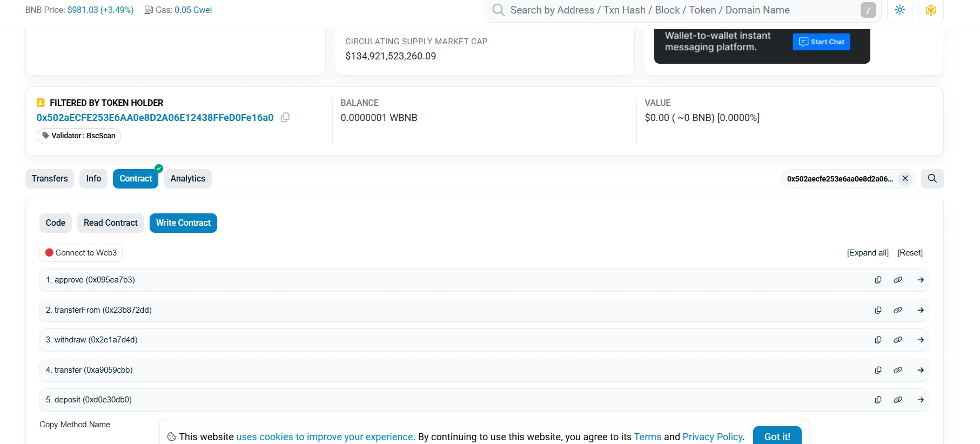
Task: Click the search magnifier icon in the top bar
Action: click(498, 10)
